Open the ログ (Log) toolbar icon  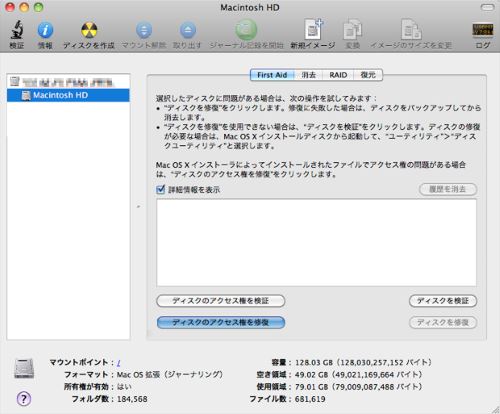click(482, 30)
